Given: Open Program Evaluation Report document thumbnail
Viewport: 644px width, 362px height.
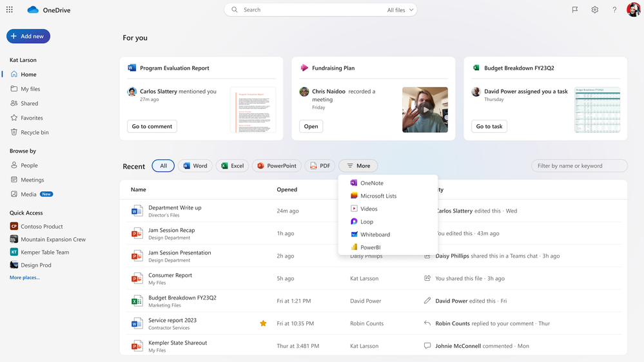Looking at the screenshot, I should (x=253, y=110).
